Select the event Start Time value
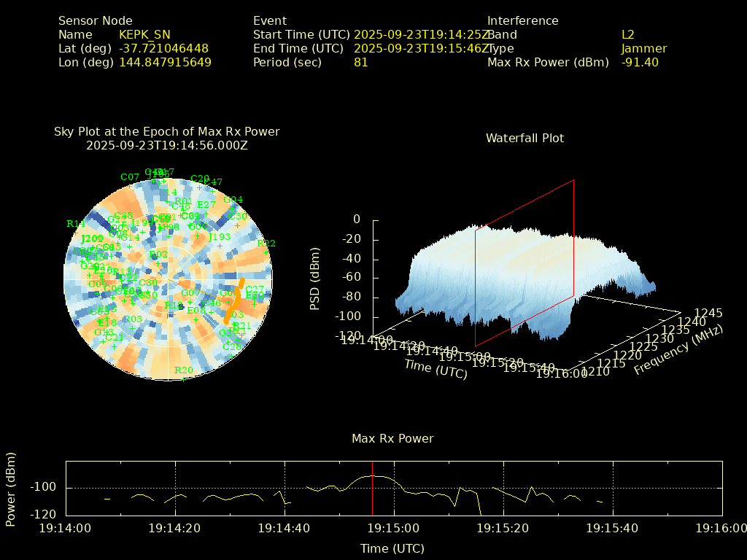The width and height of the screenshot is (747, 560). pyautogui.click(x=422, y=34)
